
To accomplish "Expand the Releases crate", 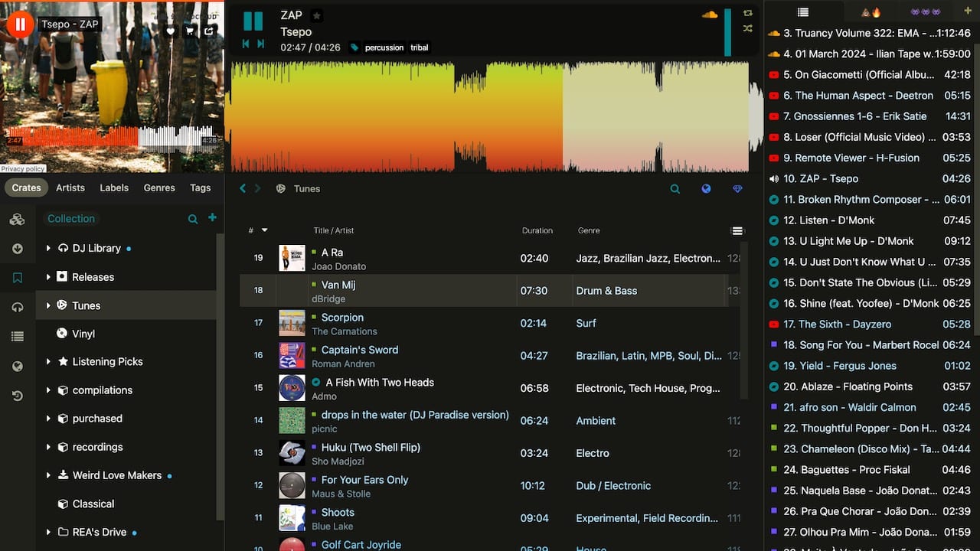I will tap(48, 277).
